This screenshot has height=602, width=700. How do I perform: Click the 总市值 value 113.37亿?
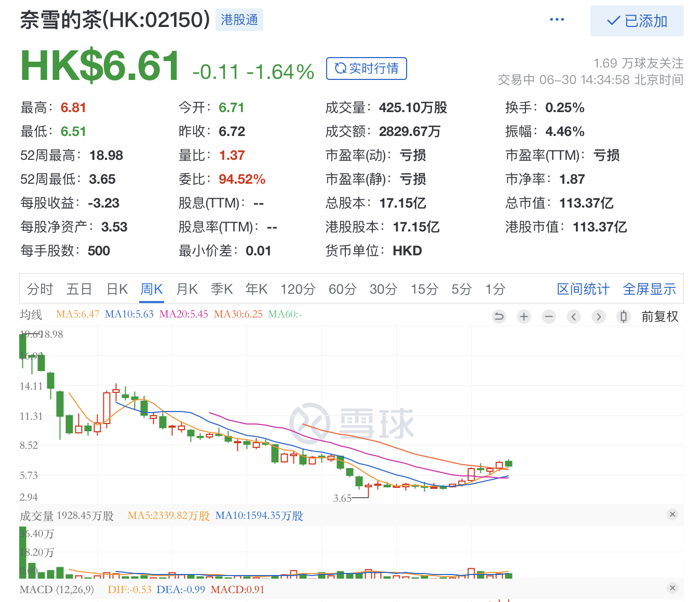coord(586,203)
